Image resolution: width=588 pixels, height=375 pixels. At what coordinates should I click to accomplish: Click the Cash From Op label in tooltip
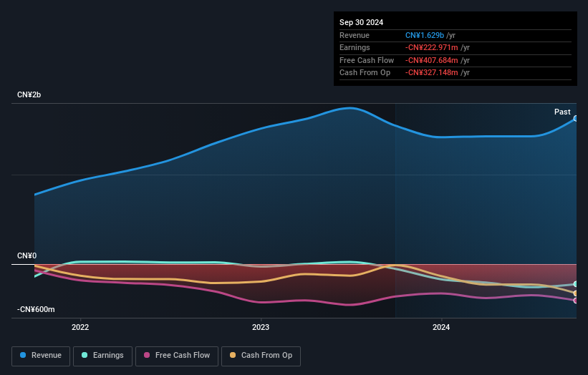pos(365,73)
